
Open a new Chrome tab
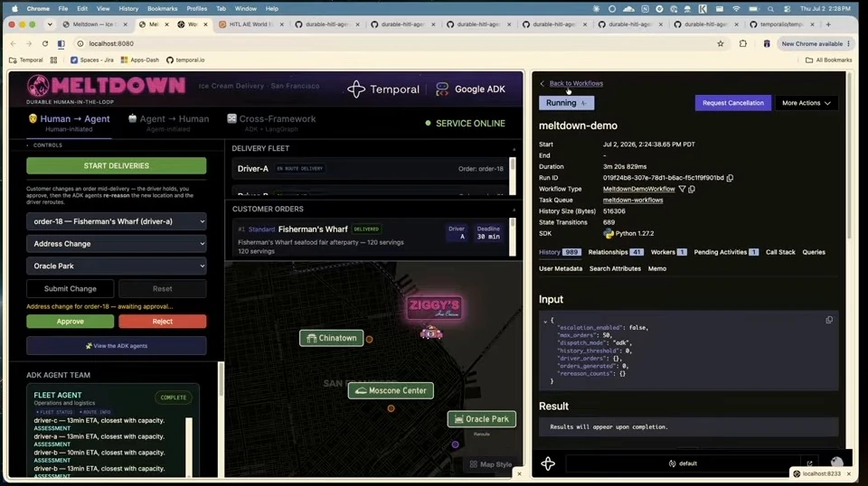[828, 24]
